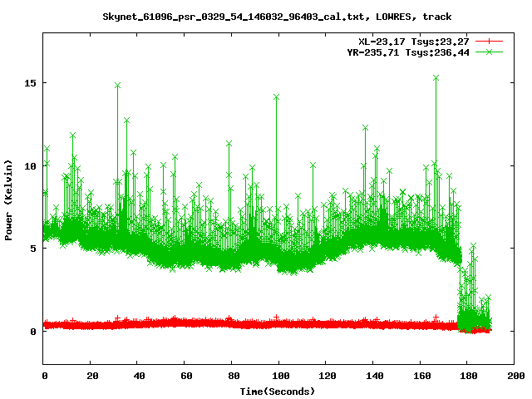The height and width of the screenshot is (399, 532).
Task: Click the 200 tick label on x-axis
Action: pos(515,376)
